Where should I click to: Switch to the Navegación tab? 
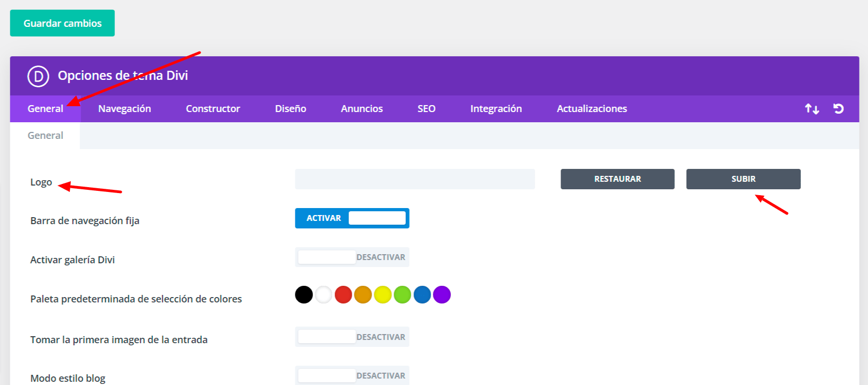point(125,109)
